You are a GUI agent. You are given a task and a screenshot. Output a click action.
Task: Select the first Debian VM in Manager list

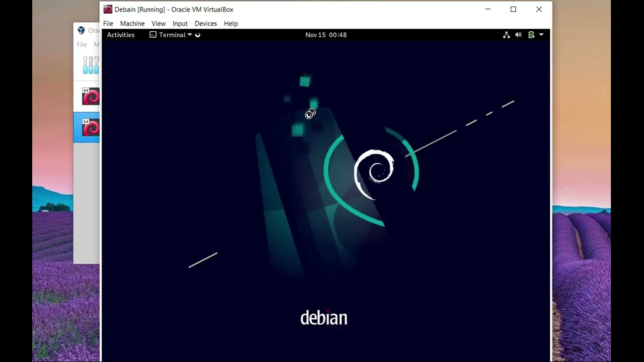(x=91, y=97)
